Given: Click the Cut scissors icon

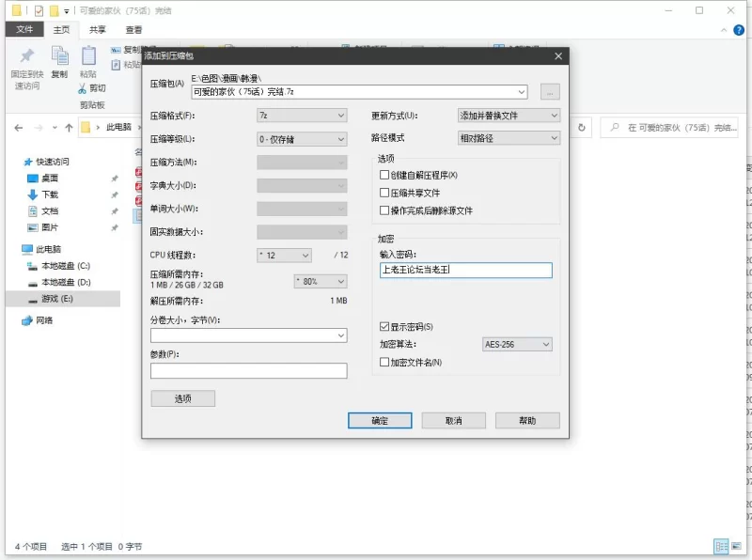Looking at the screenshot, I should pos(82,88).
